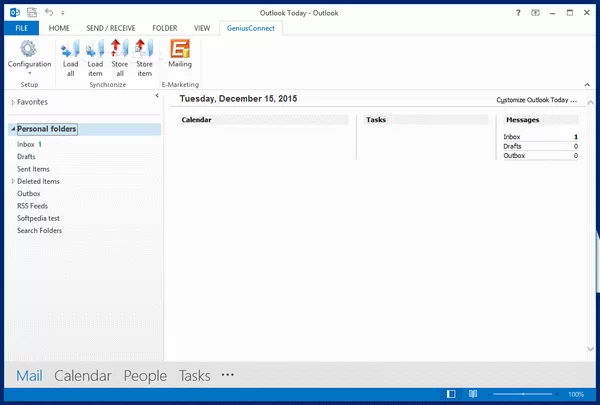
Task: Click the Store item icon
Action: (144, 58)
